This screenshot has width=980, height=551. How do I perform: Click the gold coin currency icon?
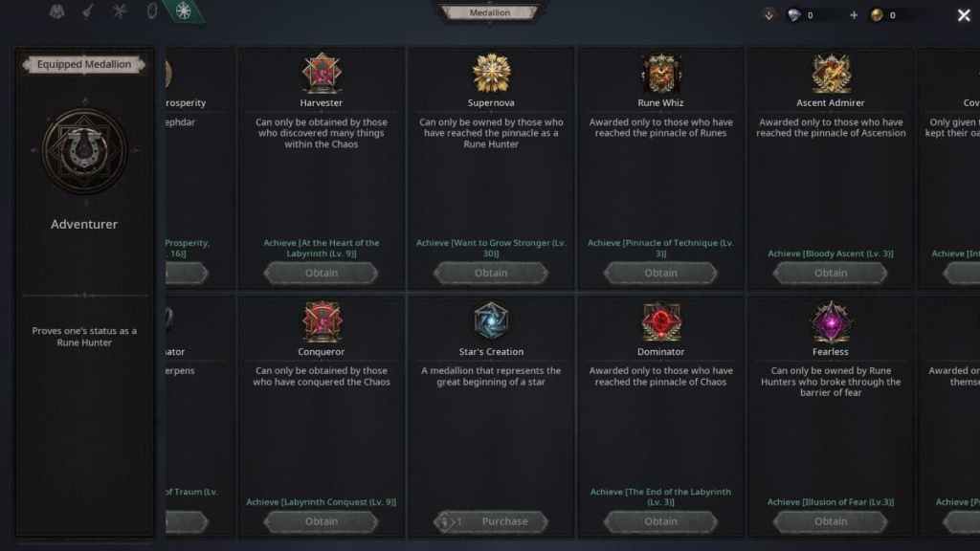[x=877, y=15]
